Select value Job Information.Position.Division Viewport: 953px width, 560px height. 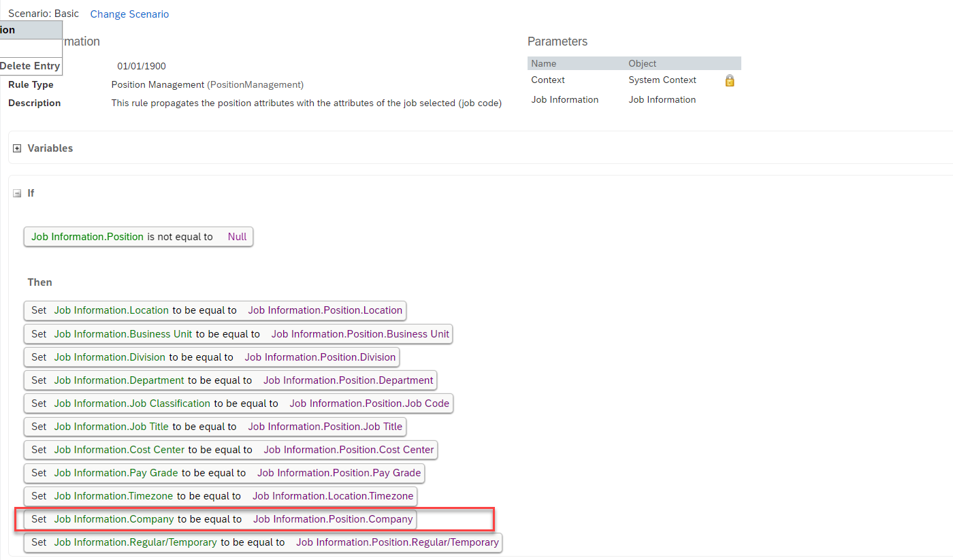320,357
